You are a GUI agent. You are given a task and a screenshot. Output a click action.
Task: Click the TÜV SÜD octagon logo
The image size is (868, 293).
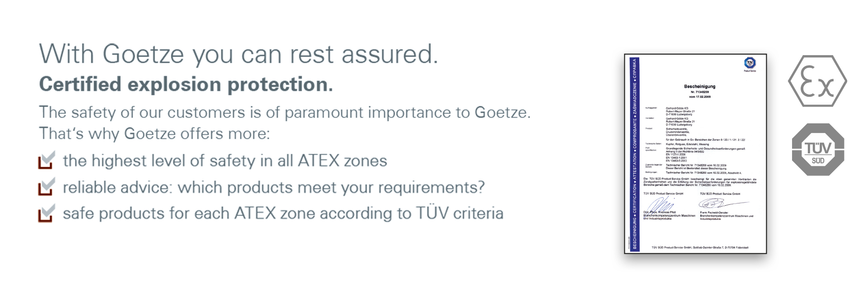(x=818, y=150)
